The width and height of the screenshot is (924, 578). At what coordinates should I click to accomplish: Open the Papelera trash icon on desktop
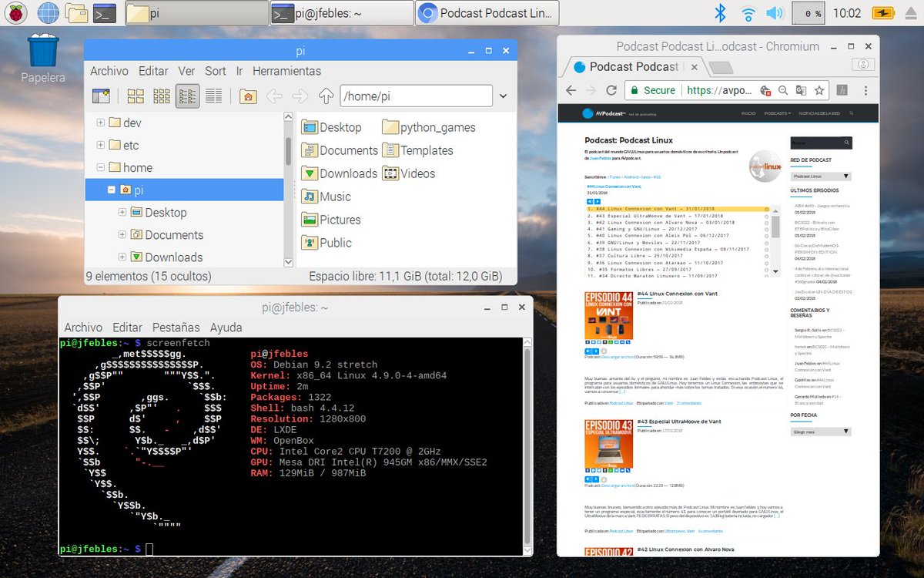43,59
